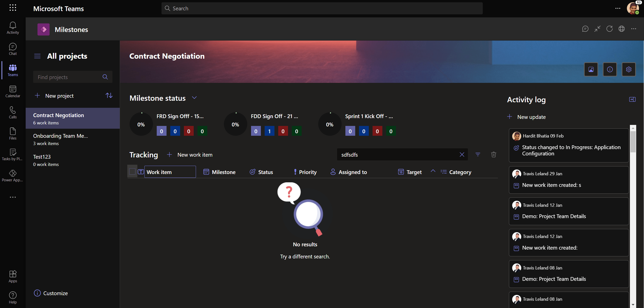Image resolution: width=644 pixels, height=308 pixels.
Task: Switch to the Calendar tab in sidebar
Action: tap(13, 91)
